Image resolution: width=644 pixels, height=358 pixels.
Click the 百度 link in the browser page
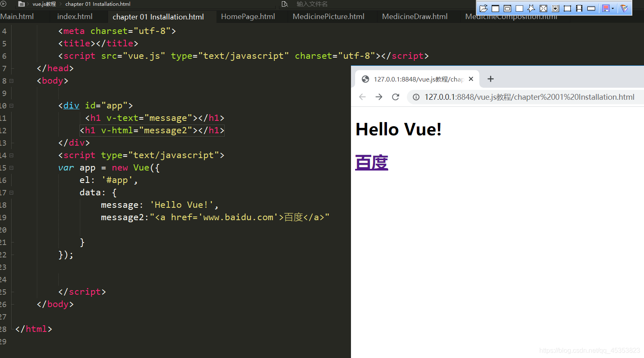(x=372, y=162)
